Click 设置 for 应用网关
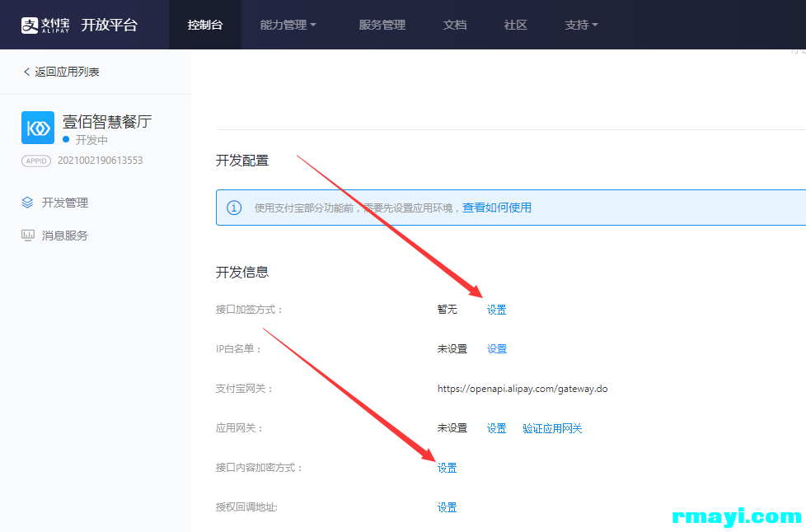This screenshot has height=532, width=806. point(497,428)
